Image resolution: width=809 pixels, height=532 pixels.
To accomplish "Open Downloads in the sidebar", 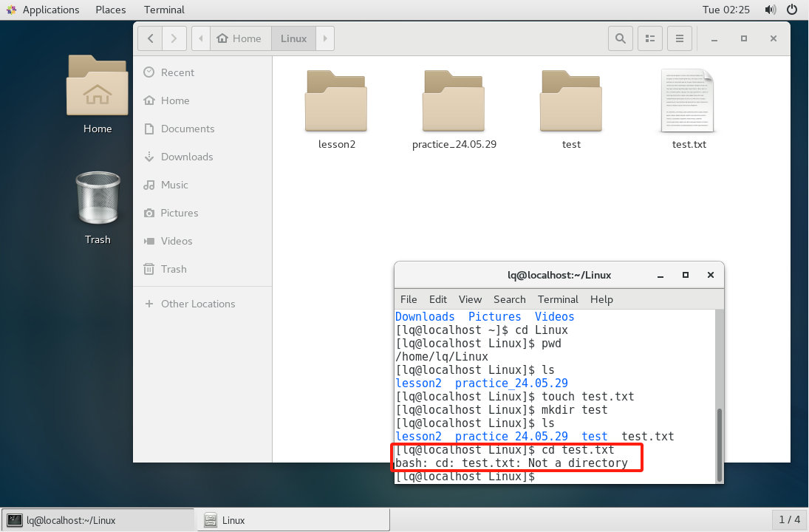I will 202,157.
